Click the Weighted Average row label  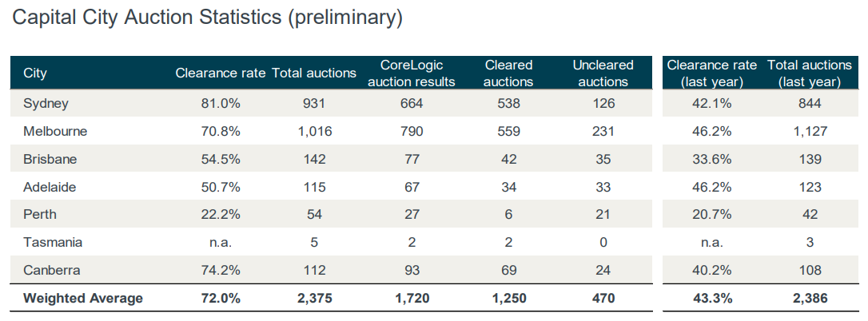[83, 298]
